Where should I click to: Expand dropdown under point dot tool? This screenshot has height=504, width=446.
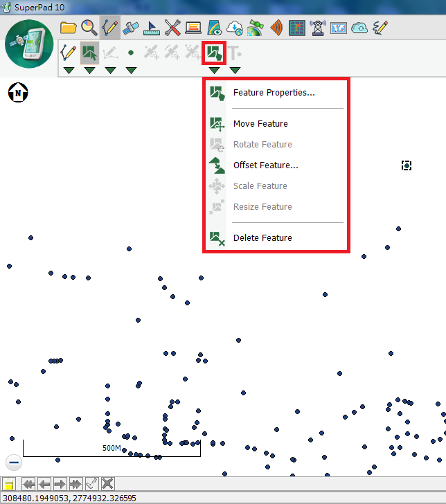click(131, 70)
